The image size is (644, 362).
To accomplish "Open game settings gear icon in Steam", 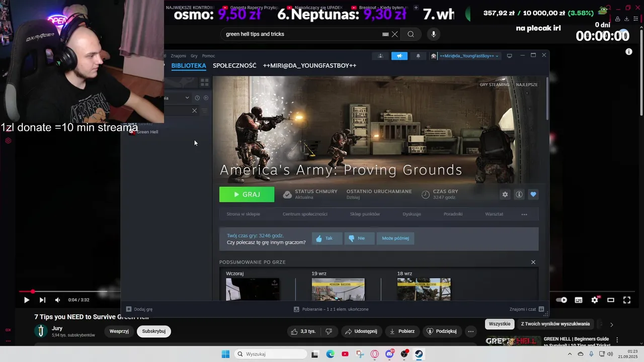I will [x=505, y=195].
